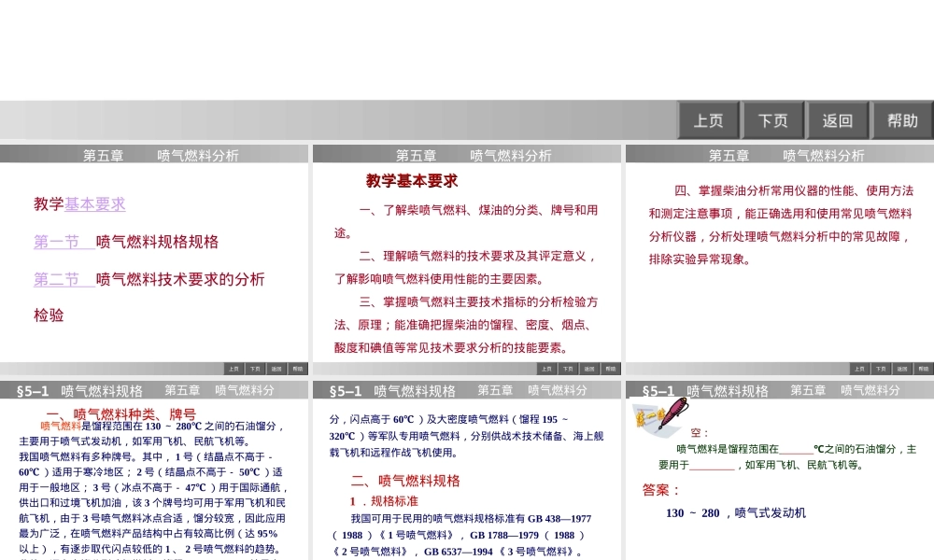Click text GB 6537—1994 《 3 号喷气燃料》
The height and width of the screenshot is (560, 934).
point(502,552)
